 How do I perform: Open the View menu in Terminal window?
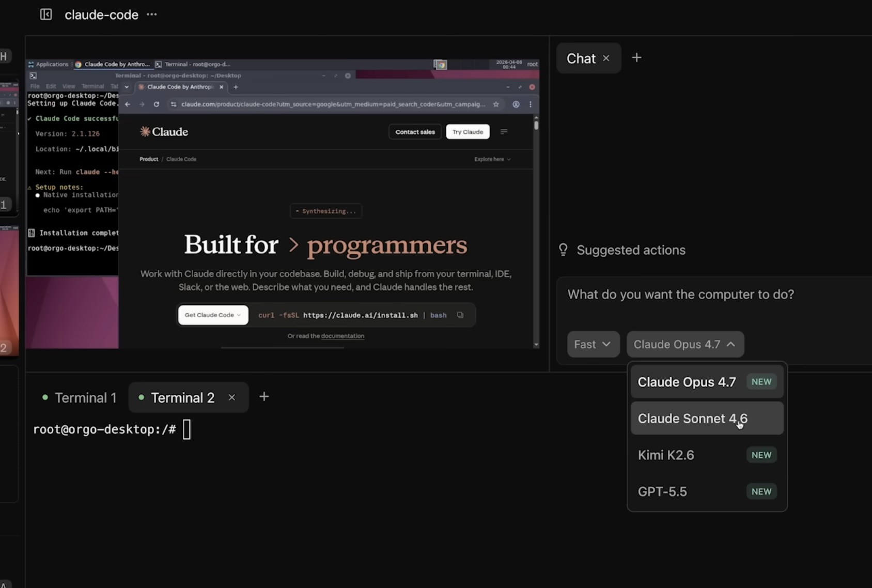click(69, 86)
